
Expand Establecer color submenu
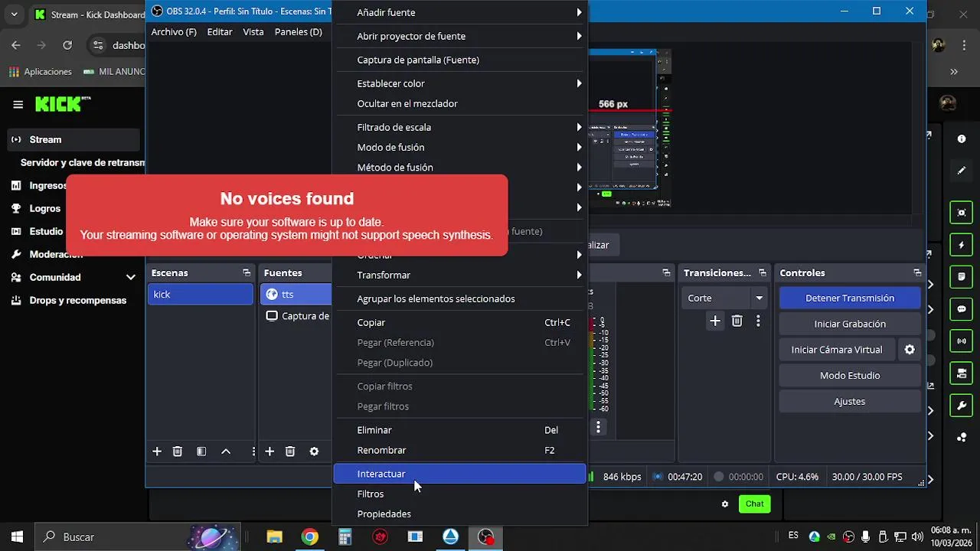[459, 83]
